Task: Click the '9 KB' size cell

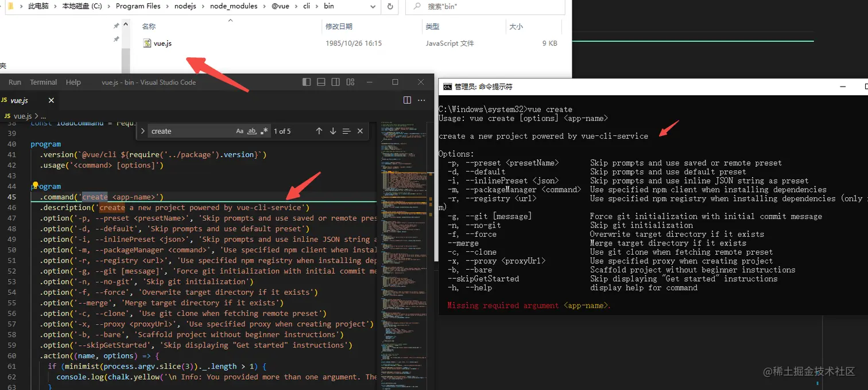Action: [x=549, y=43]
